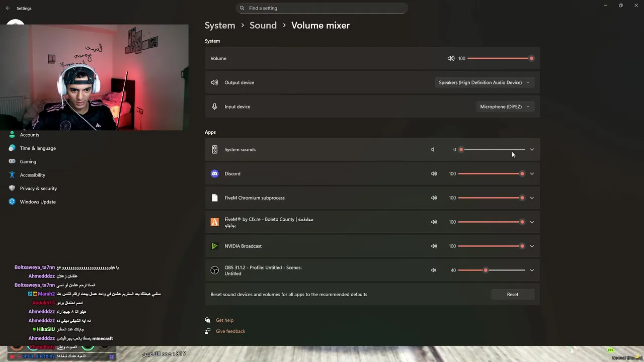Open the Get help link

[224, 320]
